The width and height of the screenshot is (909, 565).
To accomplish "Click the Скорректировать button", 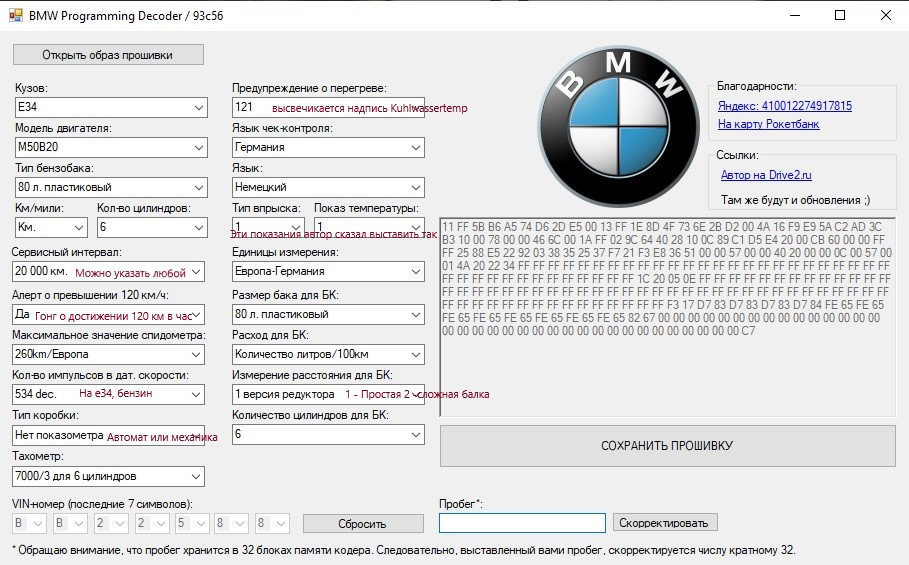I will (x=665, y=523).
